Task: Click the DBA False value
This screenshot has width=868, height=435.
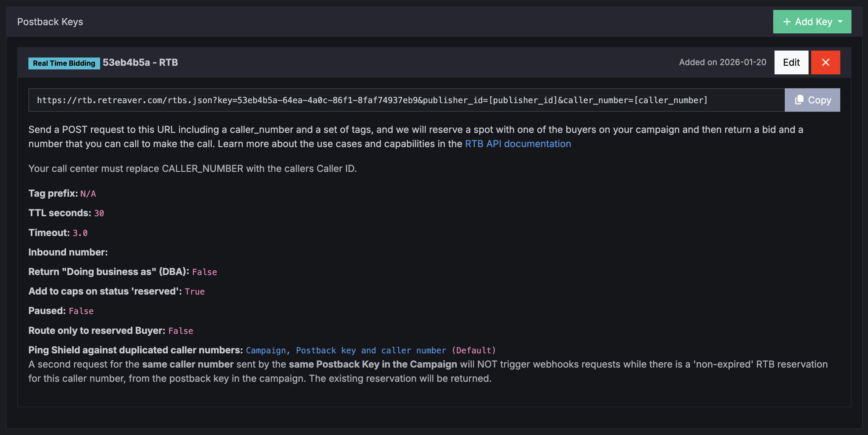Action: [x=204, y=272]
